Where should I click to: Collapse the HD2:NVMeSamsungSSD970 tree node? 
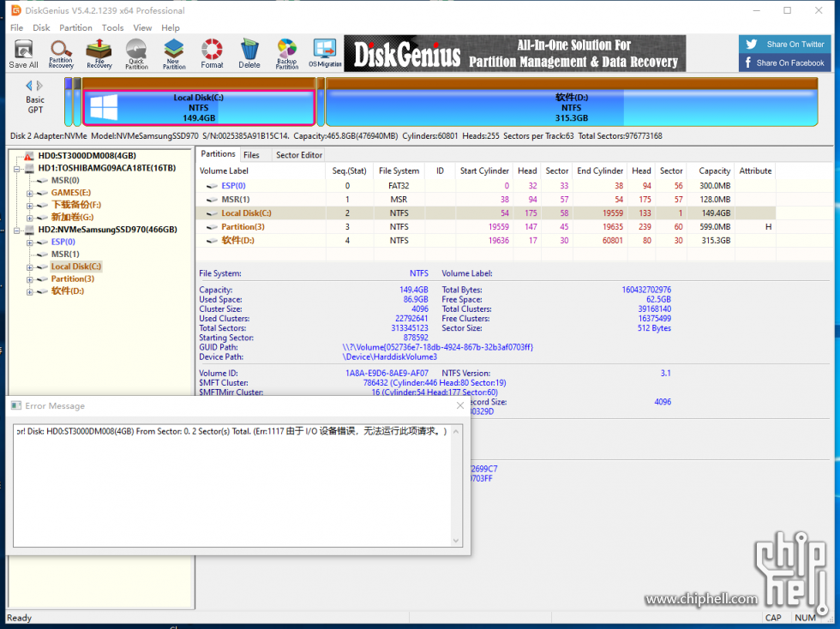pyautogui.click(x=17, y=231)
